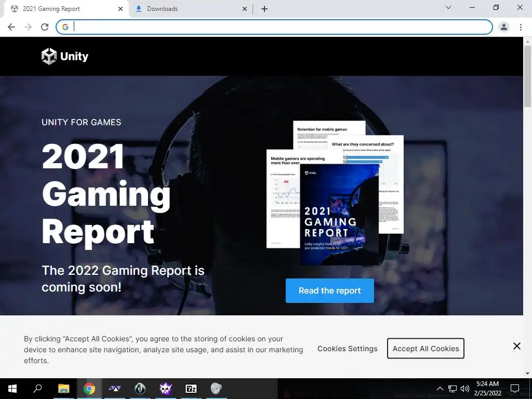The image size is (532, 399).
Task: Click the purple triangles taskbar app icon
Action: [115, 389]
